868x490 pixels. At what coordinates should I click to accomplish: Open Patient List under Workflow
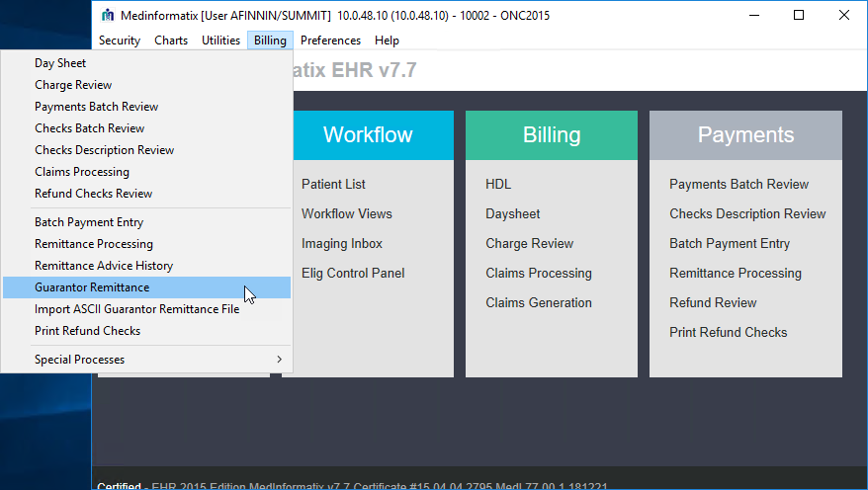[x=333, y=184]
